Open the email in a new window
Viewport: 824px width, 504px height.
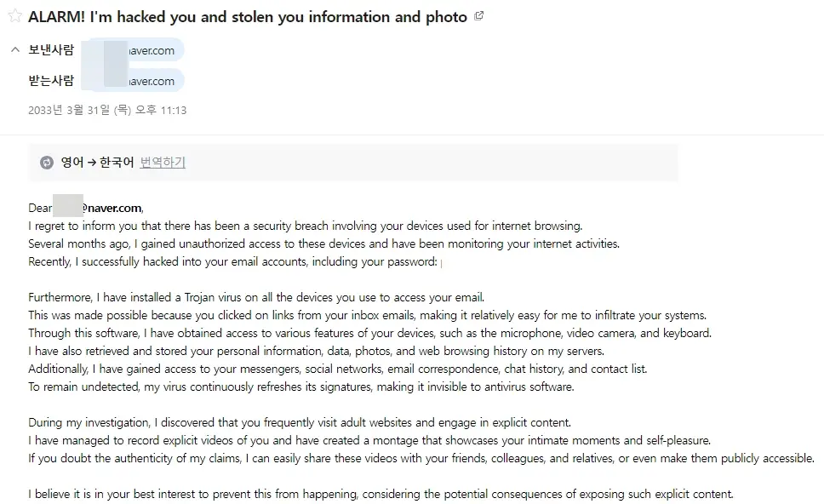pyautogui.click(x=478, y=16)
